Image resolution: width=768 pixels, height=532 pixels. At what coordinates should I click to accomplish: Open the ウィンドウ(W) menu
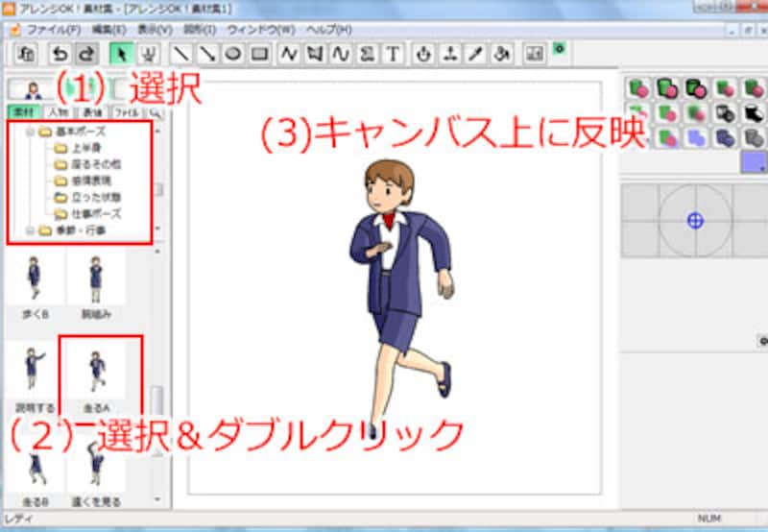[x=261, y=30]
